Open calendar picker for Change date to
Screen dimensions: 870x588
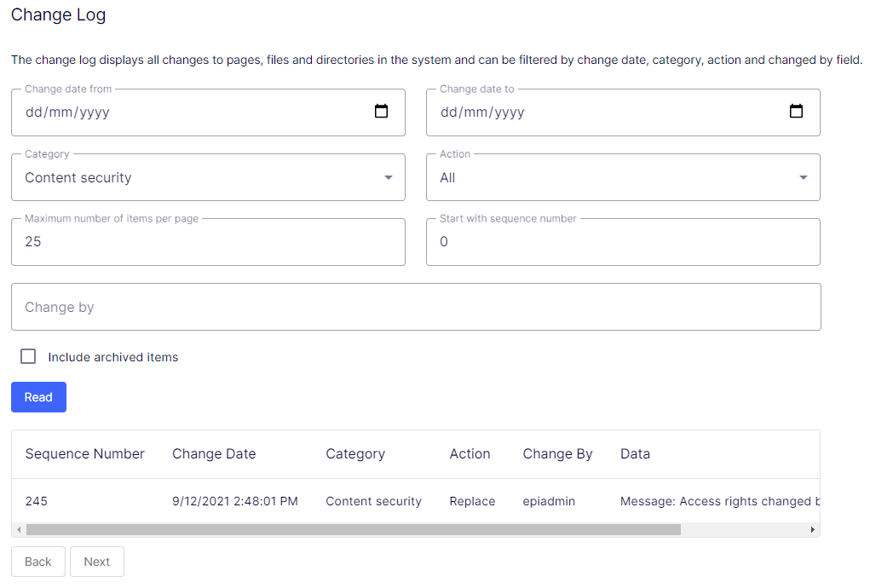(796, 112)
